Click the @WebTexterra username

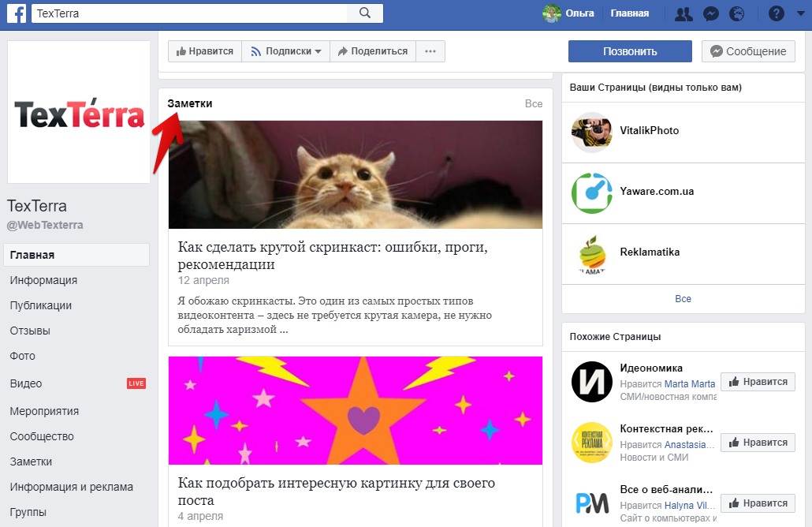click(45, 226)
